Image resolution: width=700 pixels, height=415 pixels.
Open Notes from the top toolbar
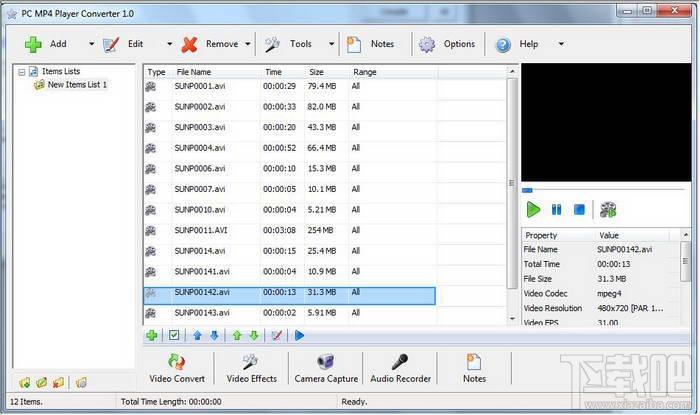371,44
